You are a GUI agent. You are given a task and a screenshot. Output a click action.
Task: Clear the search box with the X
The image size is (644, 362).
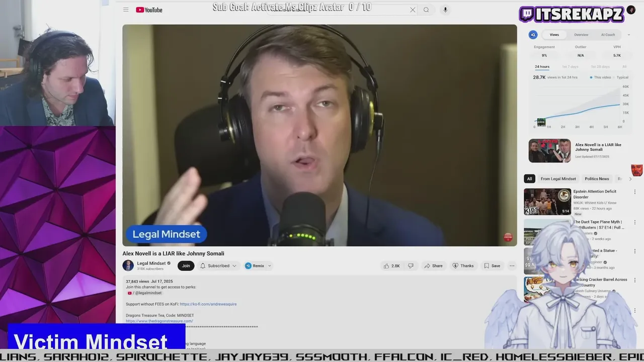pyautogui.click(x=413, y=10)
